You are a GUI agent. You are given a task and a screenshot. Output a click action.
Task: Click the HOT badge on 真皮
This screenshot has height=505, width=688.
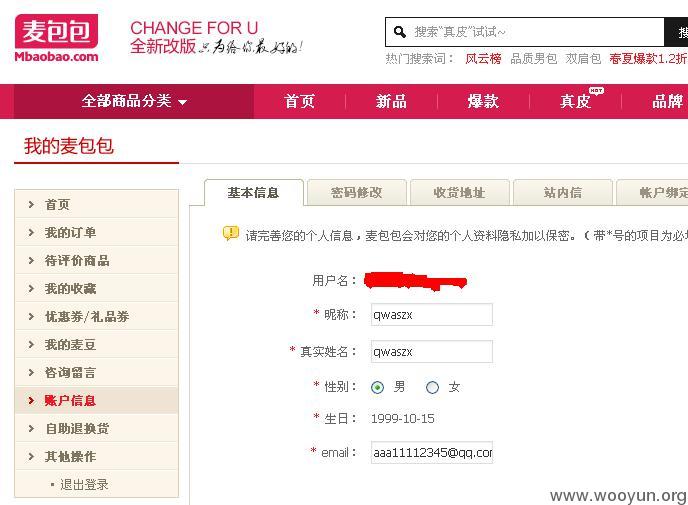point(596,90)
